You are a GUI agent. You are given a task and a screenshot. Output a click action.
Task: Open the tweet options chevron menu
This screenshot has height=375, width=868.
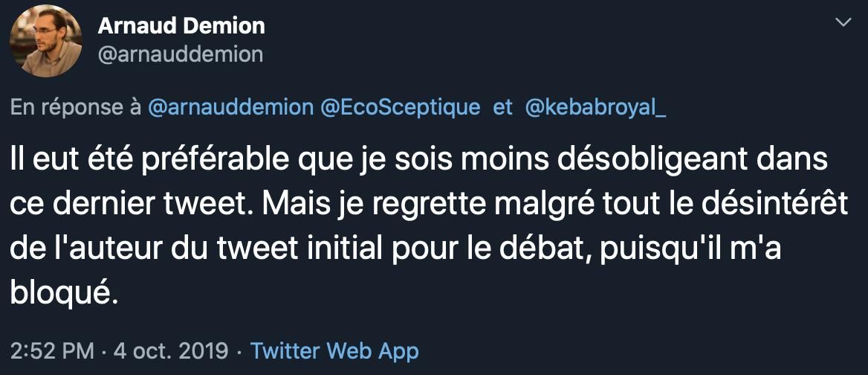(x=843, y=23)
